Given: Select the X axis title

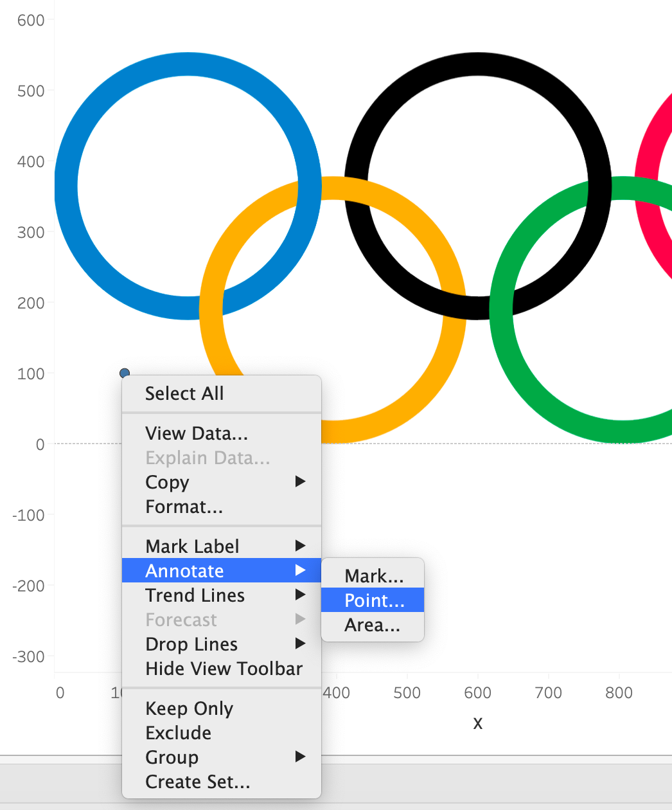Looking at the screenshot, I should pos(477,724).
